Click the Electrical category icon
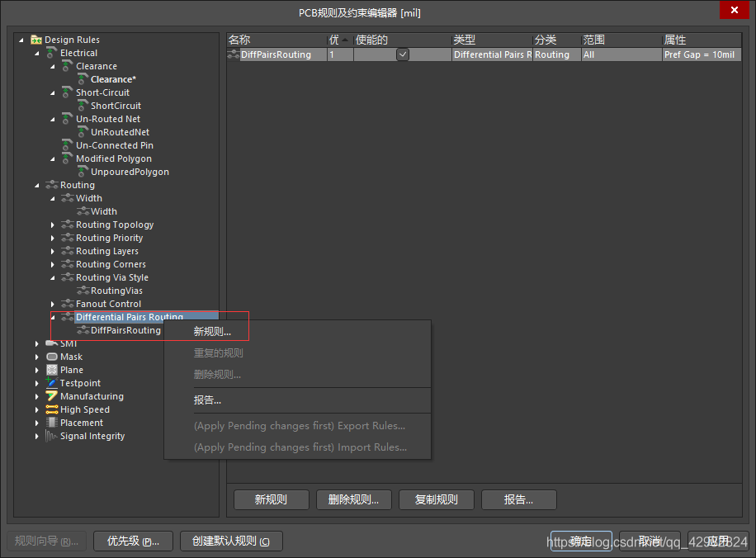The width and height of the screenshot is (756, 558). (52, 53)
